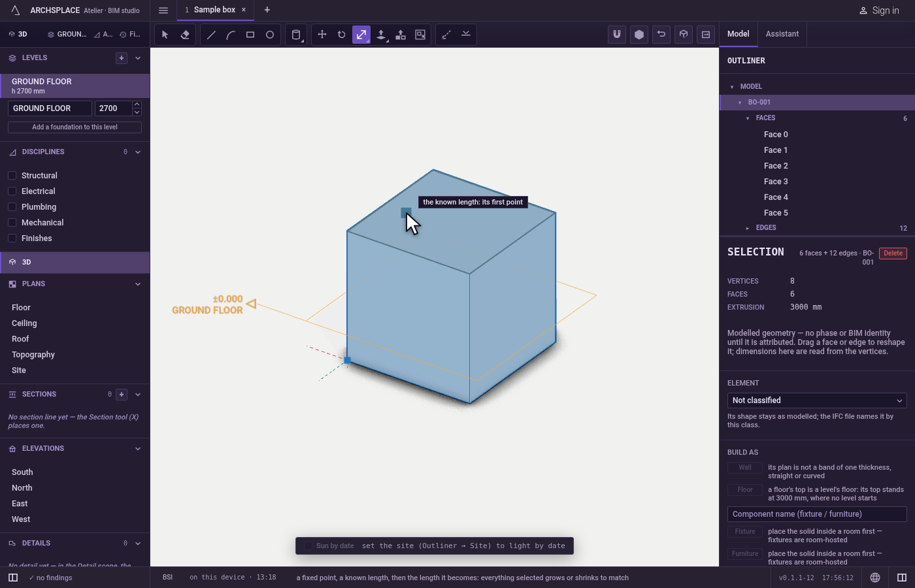Delete the selected BO-001 object
The width and height of the screenshot is (915, 588).
point(893,253)
